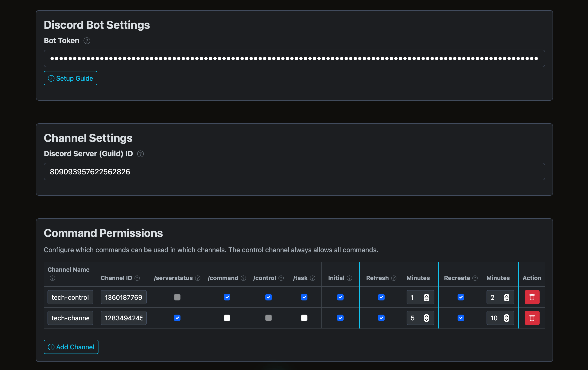Image resolution: width=588 pixels, height=370 pixels.
Task: Adjust Refresh minutes stepper showing 5
Action: pos(427,318)
